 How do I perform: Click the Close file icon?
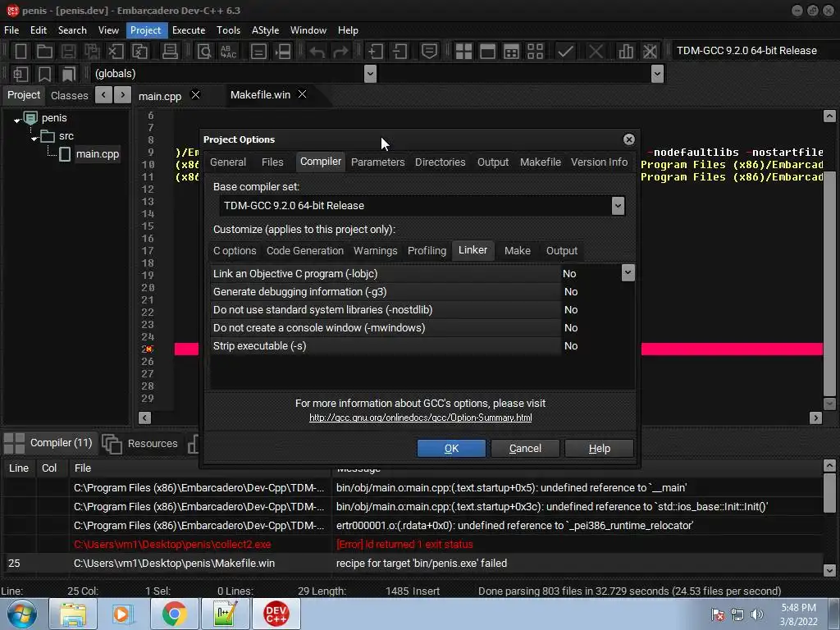(x=116, y=52)
